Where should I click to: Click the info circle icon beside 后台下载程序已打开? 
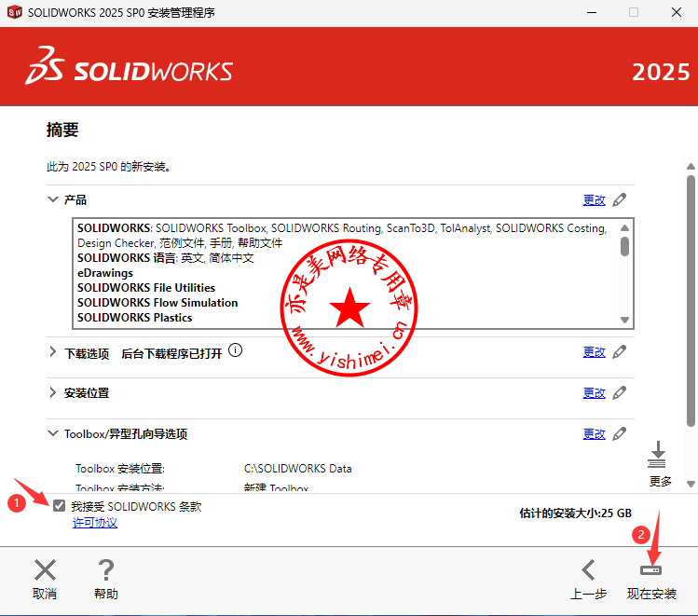point(235,350)
